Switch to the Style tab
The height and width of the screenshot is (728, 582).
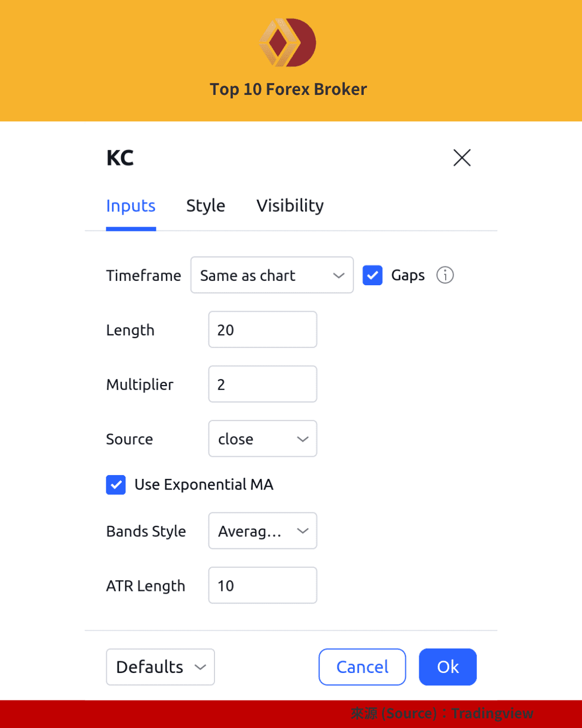click(x=205, y=206)
